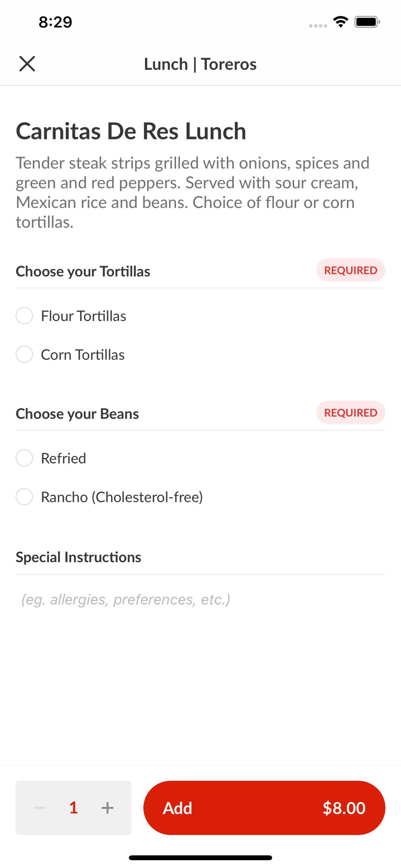The width and height of the screenshot is (401, 868).
Task: Tap the Choose your Tortillas heading
Action: tap(83, 271)
